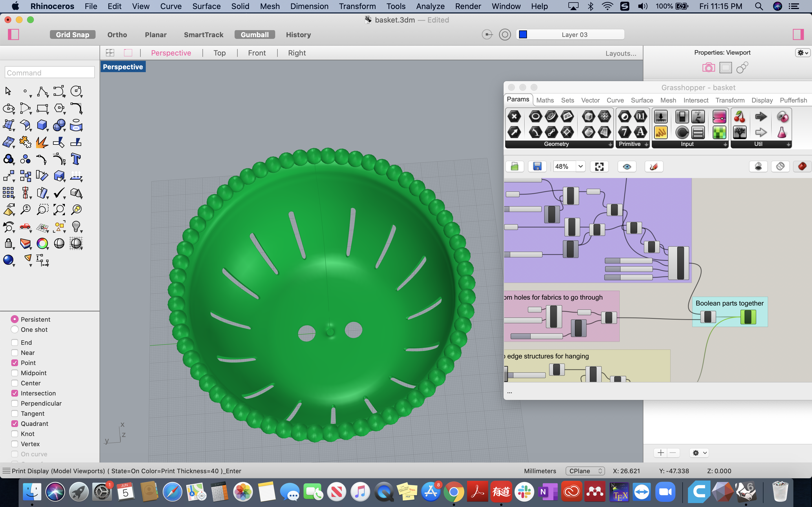The width and height of the screenshot is (812, 507).
Task: Click the Lock objects padlock icon
Action: pos(8,243)
